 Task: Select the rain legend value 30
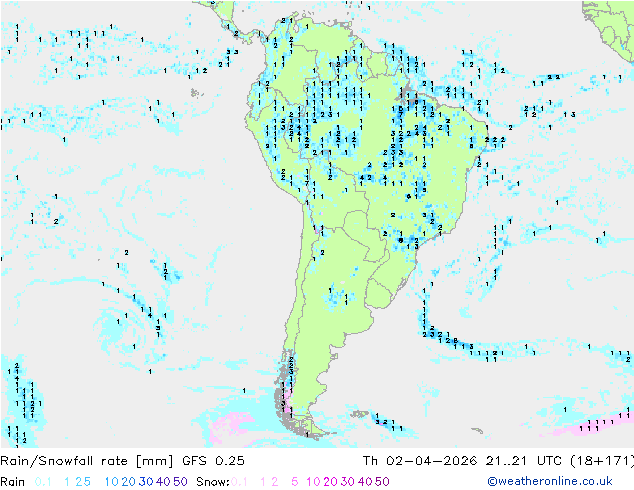click(x=146, y=482)
